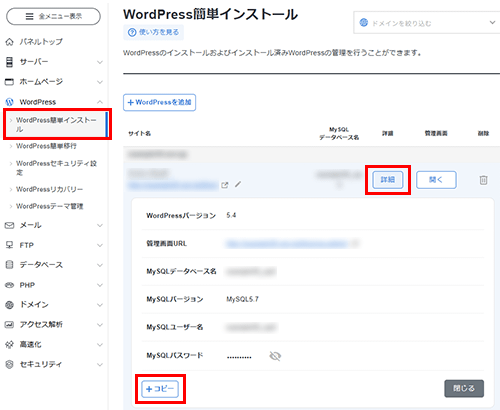Open ドメインを絞り込む dropdown

(x=427, y=23)
